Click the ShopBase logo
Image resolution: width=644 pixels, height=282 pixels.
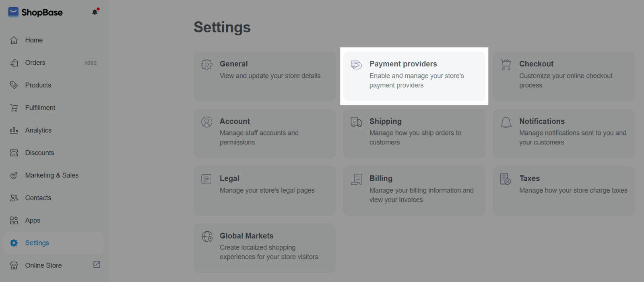[35, 12]
